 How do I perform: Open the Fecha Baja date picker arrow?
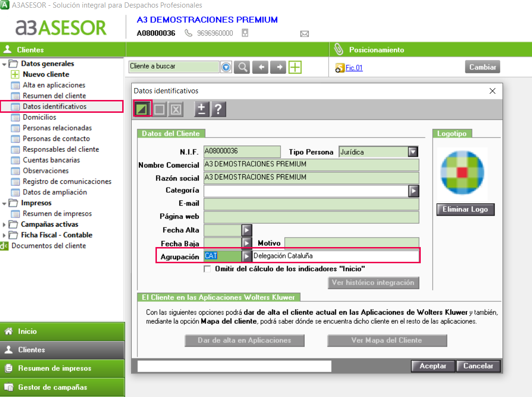point(247,243)
